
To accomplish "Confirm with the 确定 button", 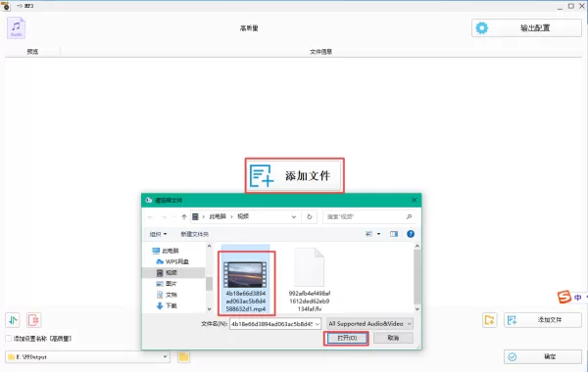I will [x=543, y=357].
